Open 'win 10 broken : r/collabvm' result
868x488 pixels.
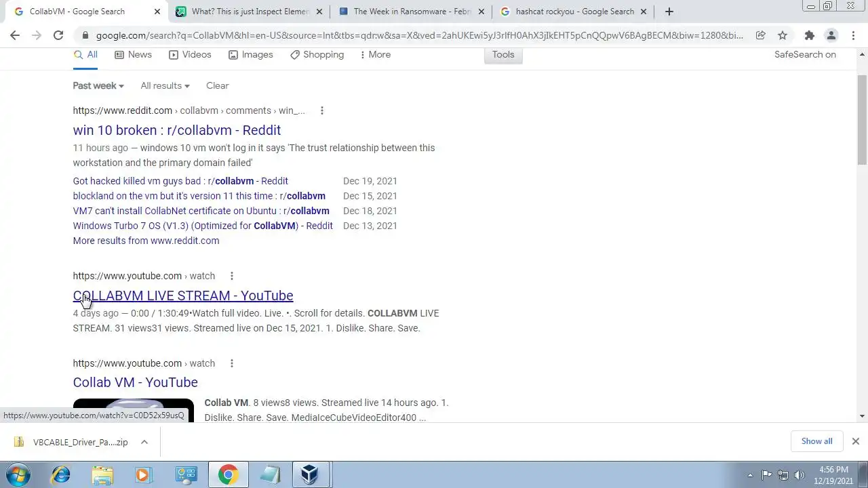177,130
